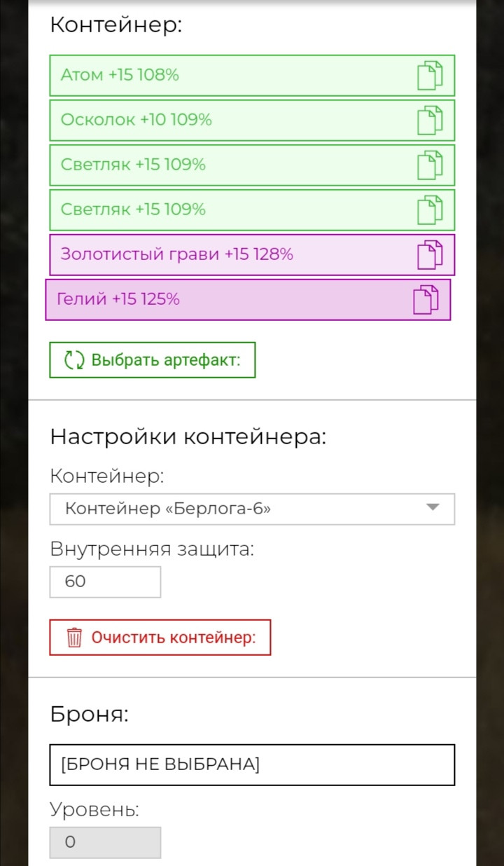Screen dimensions: 504x866
Task: Click copy icon on first Светляк row
Action: coord(430,165)
